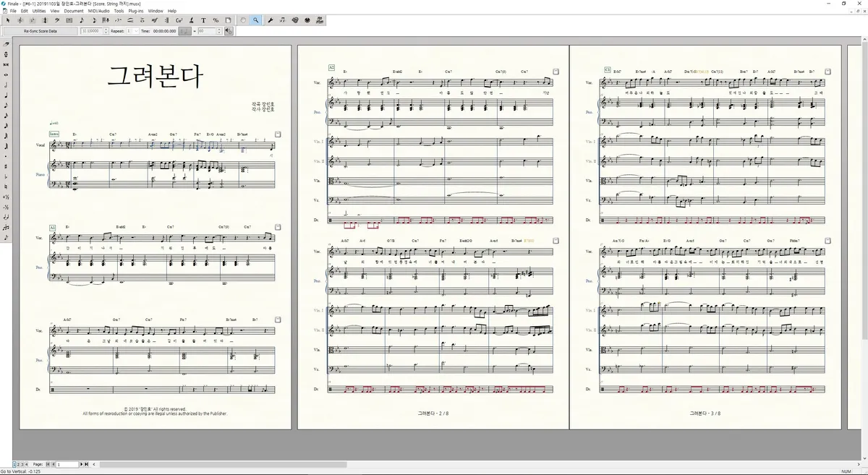Image resolution: width=868 pixels, height=475 pixels.
Task: Choose the quarter note duration
Action: tap(6, 95)
